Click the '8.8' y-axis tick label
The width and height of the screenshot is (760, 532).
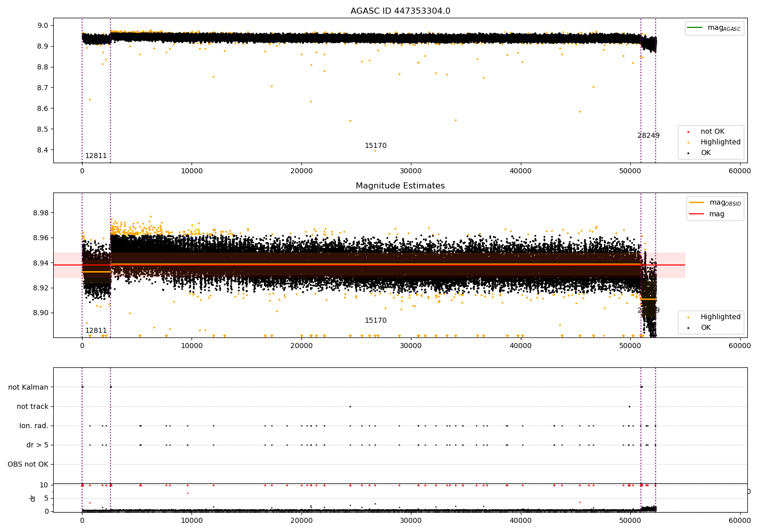click(x=44, y=67)
